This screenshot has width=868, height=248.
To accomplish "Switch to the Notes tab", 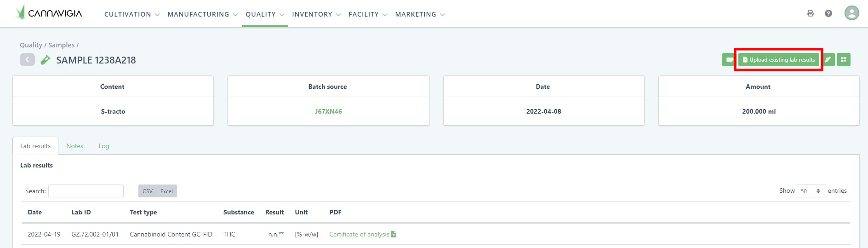I will pyautogui.click(x=74, y=146).
